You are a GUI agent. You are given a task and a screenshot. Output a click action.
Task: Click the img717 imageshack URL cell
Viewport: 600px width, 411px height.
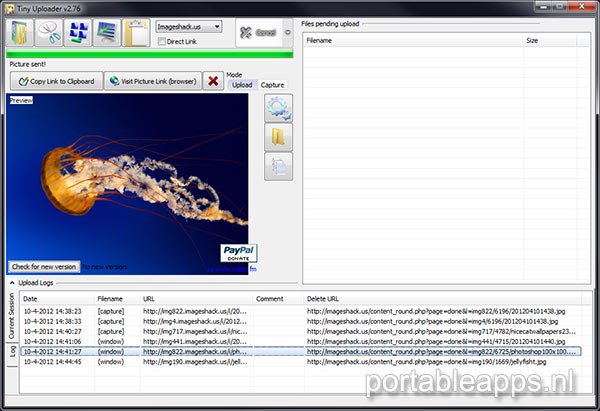pyautogui.click(x=195, y=331)
